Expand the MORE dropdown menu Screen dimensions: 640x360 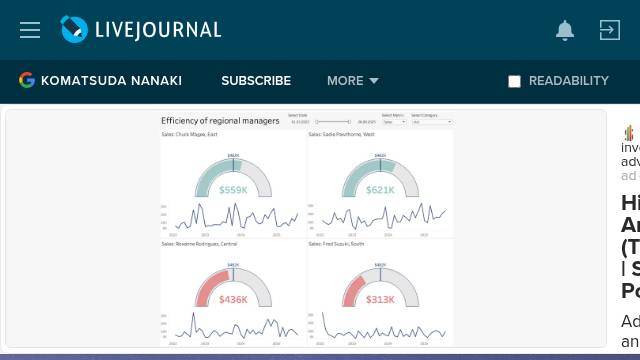tap(353, 81)
